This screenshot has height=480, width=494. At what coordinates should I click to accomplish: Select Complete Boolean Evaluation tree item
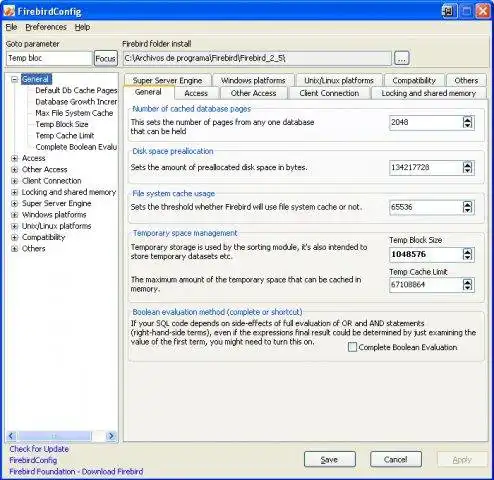point(76,147)
